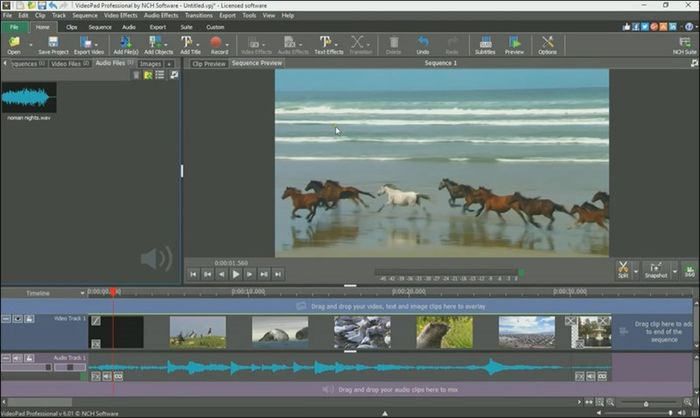Select the Video Files bin tab
The height and width of the screenshot is (418, 700).
[x=66, y=63]
